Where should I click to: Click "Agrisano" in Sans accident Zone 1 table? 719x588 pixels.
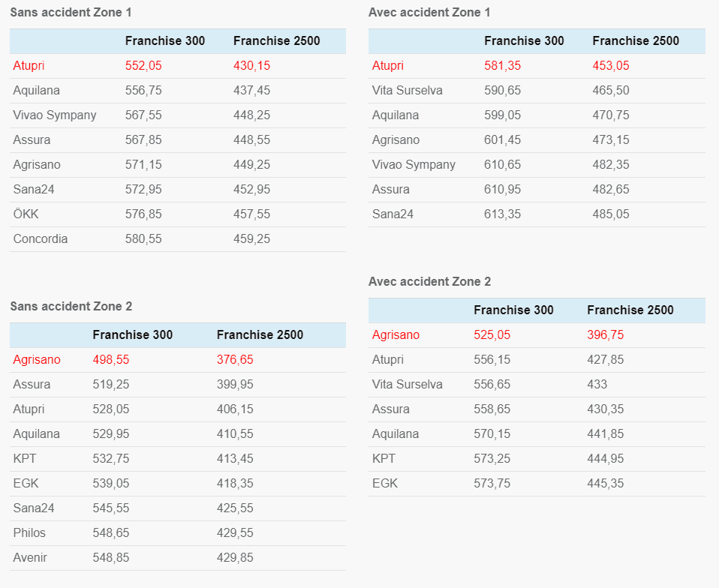click(x=37, y=164)
